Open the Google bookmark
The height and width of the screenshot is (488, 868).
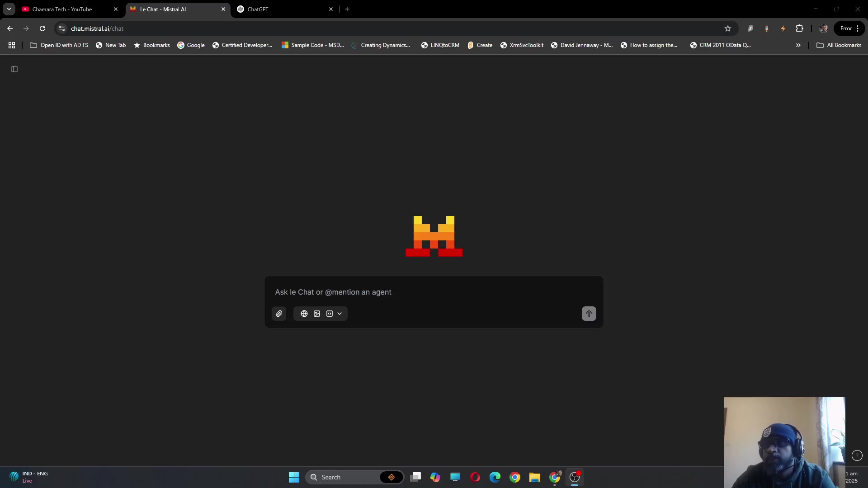[191, 45]
